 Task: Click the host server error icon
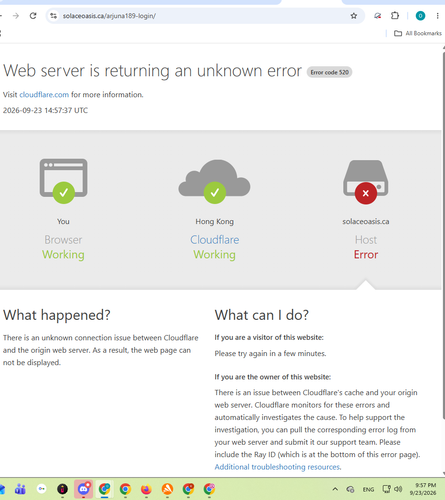[x=366, y=181]
